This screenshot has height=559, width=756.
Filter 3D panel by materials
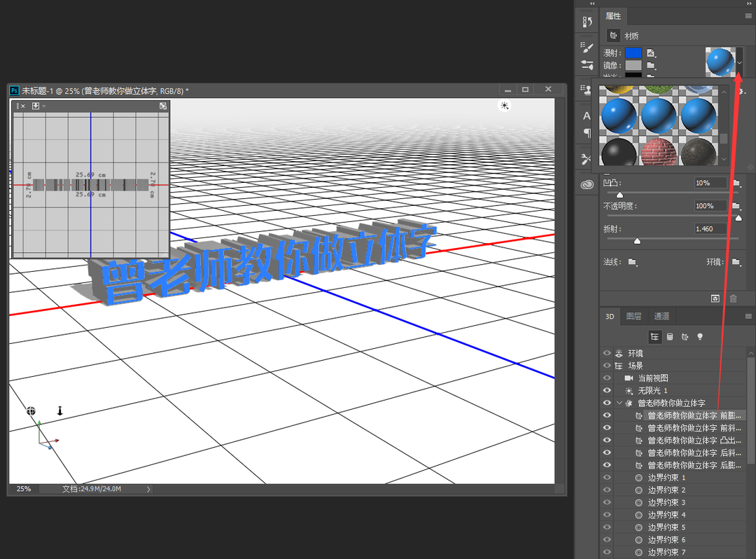click(685, 337)
